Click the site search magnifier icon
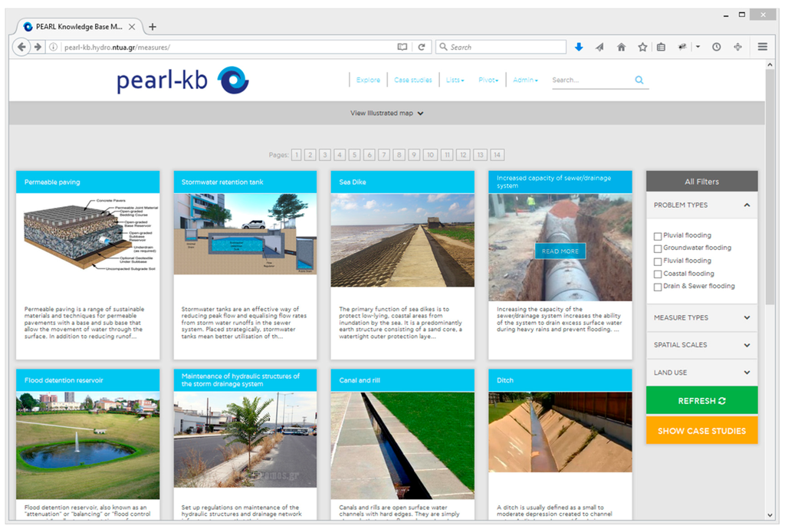This screenshot has width=785, height=532. pyautogui.click(x=639, y=80)
